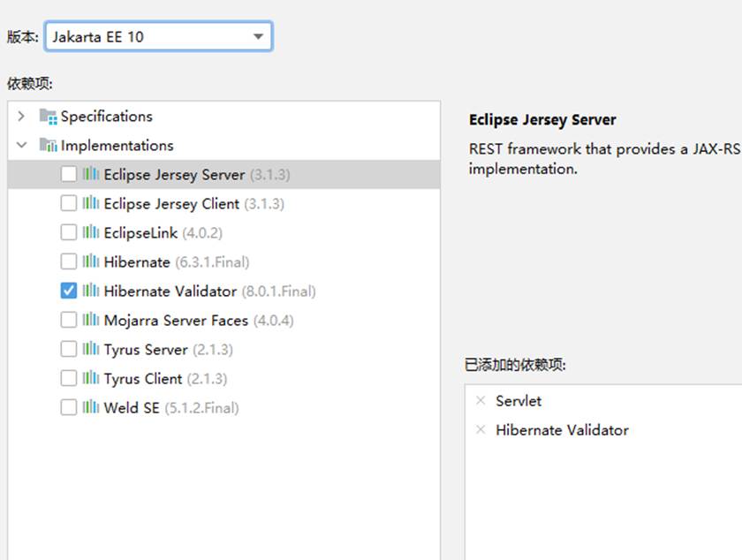The height and width of the screenshot is (560, 742).
Task: Click the 依赖项 label
Action: click(x=29, y=84)
